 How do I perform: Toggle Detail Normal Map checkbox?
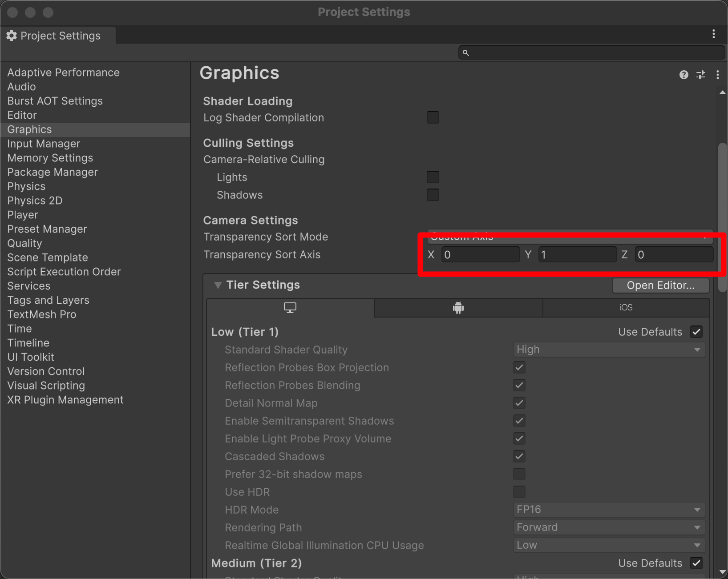pos(519,403)
